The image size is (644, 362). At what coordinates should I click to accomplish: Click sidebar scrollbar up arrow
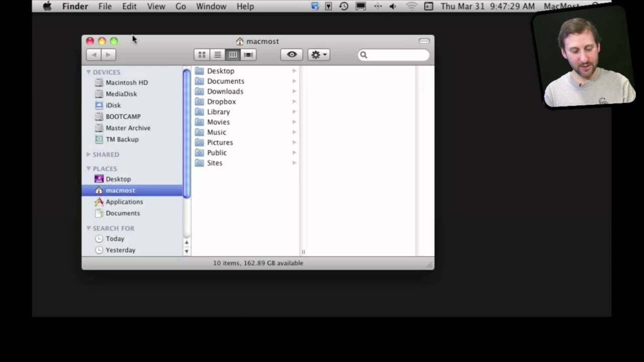187,242
